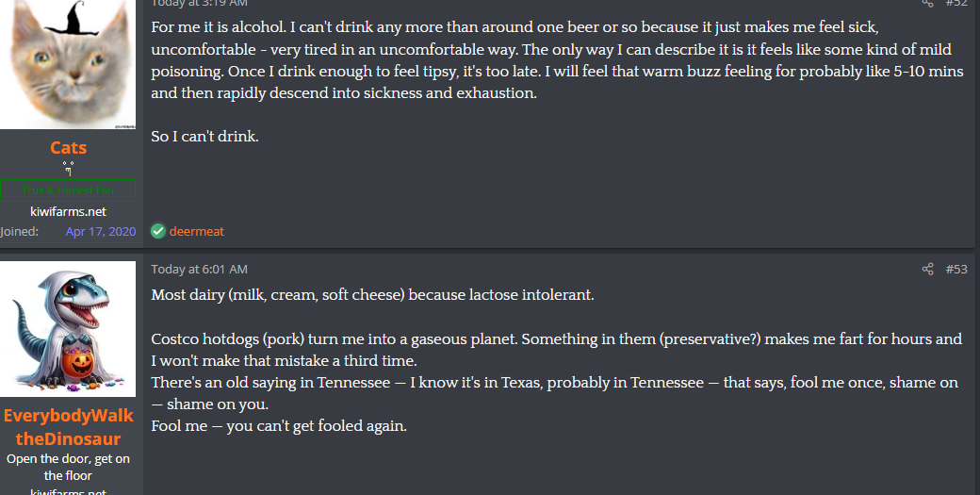Open post permalink #53
This screenshot has height=495, width=980.
click(x=956, y=270)
